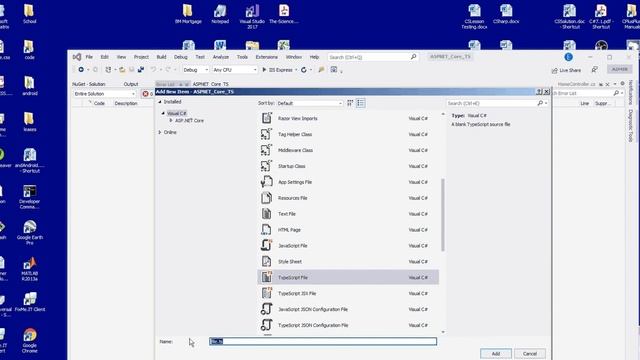Click the dialog Search (Ctrl+E) field
640x360 pixels.
[497, 103]
